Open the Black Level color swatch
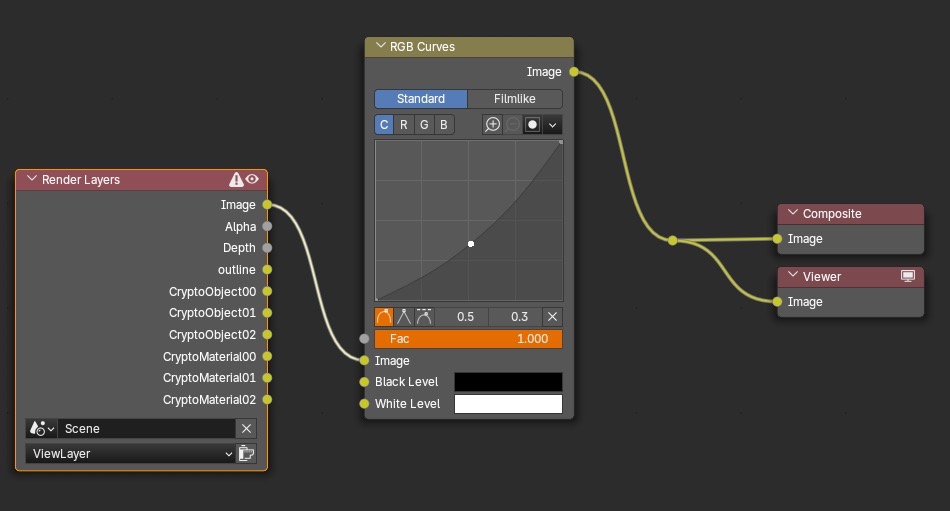The image size is (950, 511). (x=508, y=382)
